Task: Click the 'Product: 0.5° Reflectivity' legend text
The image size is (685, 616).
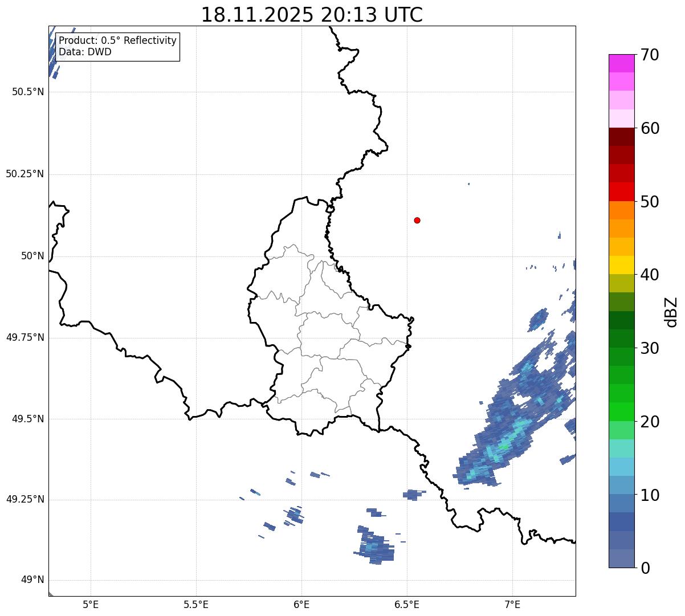Action: click(118, 41)
